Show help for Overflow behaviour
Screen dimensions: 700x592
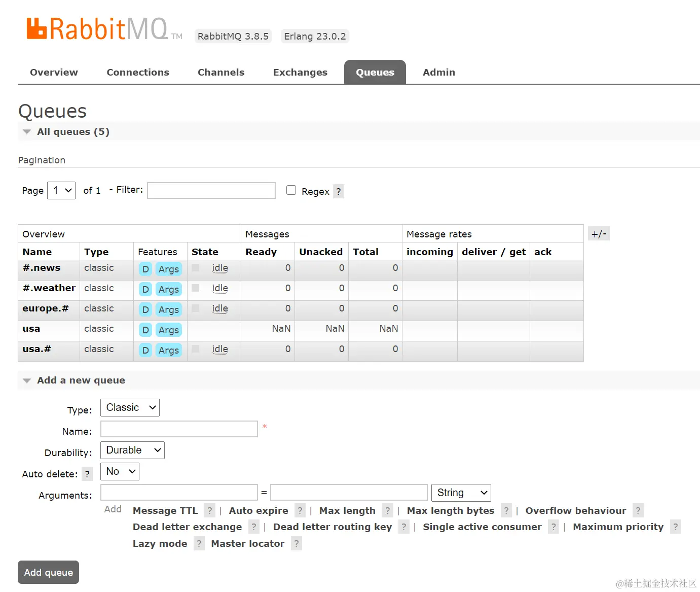pos(638,510)
